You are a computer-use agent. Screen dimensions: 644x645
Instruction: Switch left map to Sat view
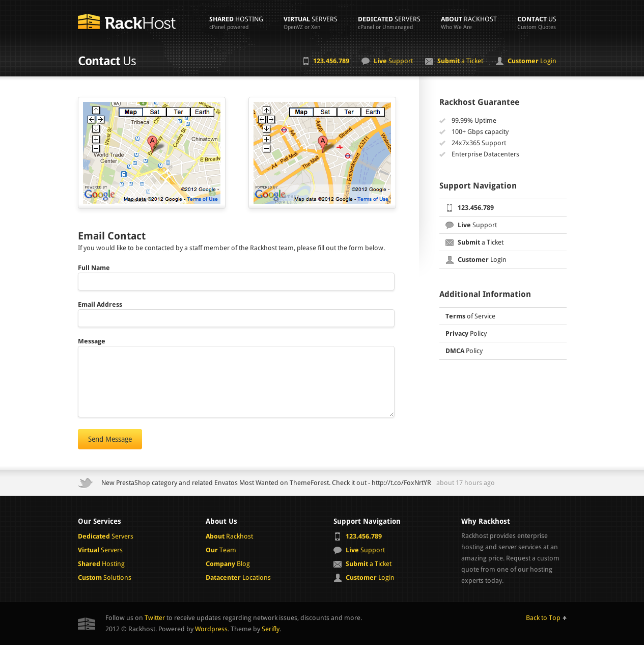[154, 112]
